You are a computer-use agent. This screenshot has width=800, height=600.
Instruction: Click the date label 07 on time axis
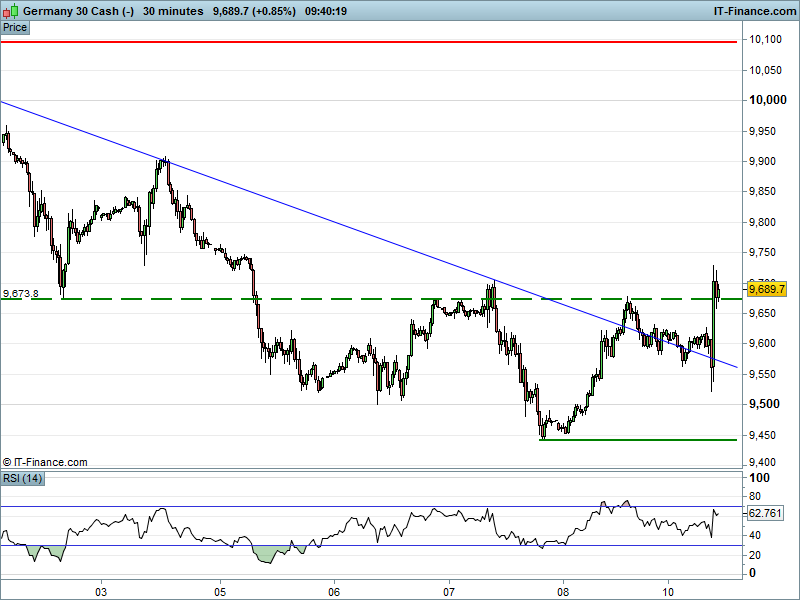[x=449, y=592]
